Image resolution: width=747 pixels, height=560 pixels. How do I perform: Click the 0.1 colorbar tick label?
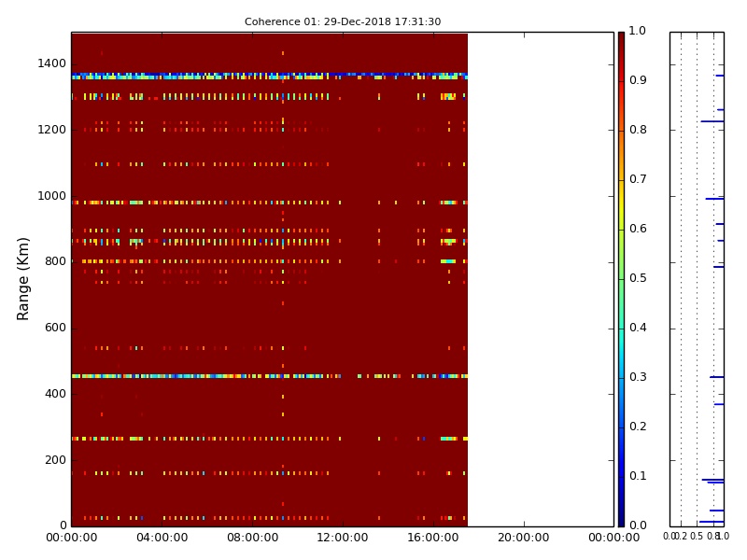point(638,476)
